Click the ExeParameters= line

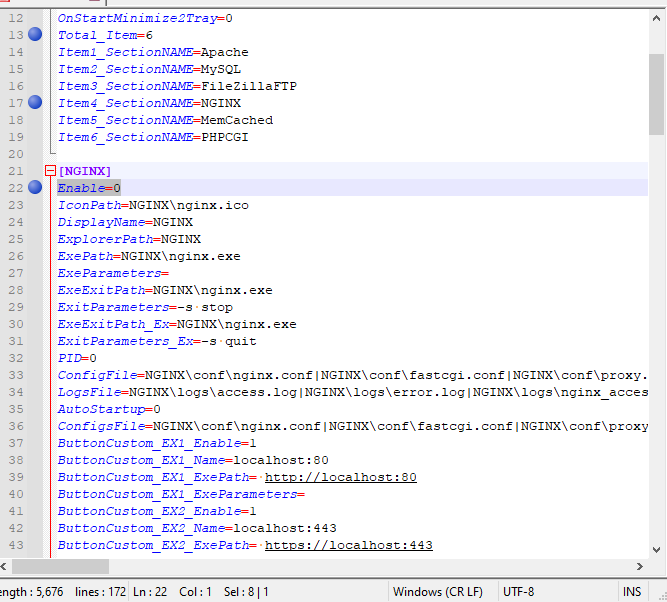tap(113, 273)
